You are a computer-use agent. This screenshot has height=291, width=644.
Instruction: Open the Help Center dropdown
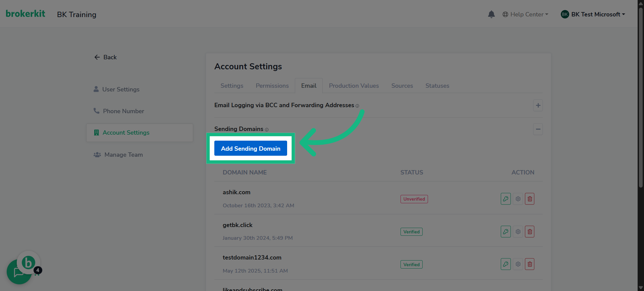point(525,14)
